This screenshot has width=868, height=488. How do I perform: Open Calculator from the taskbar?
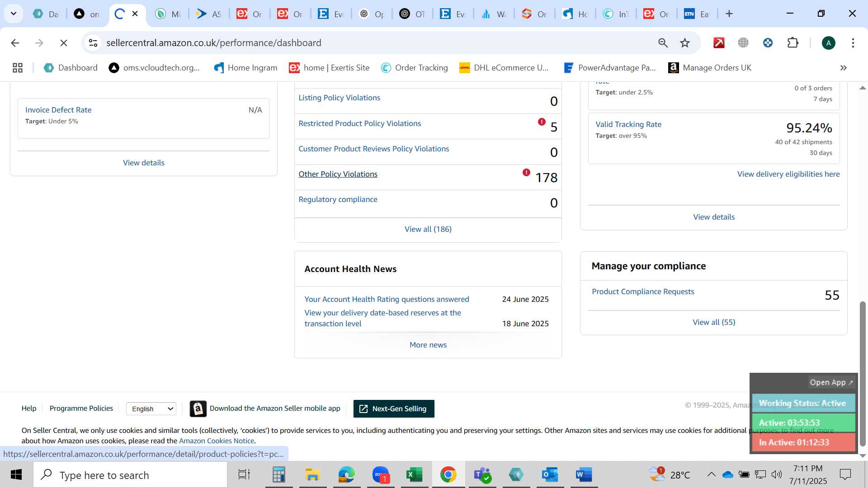coord(279,475)
